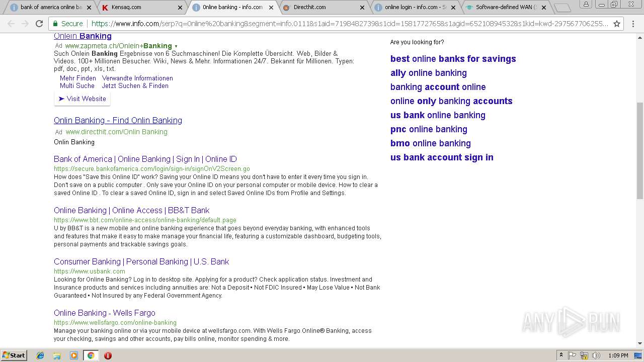This screenshot has height=362, width=644.
Task: Close the 'Online banking - info.com' tab
Action: pyautogui.click(x=271, y=8)
